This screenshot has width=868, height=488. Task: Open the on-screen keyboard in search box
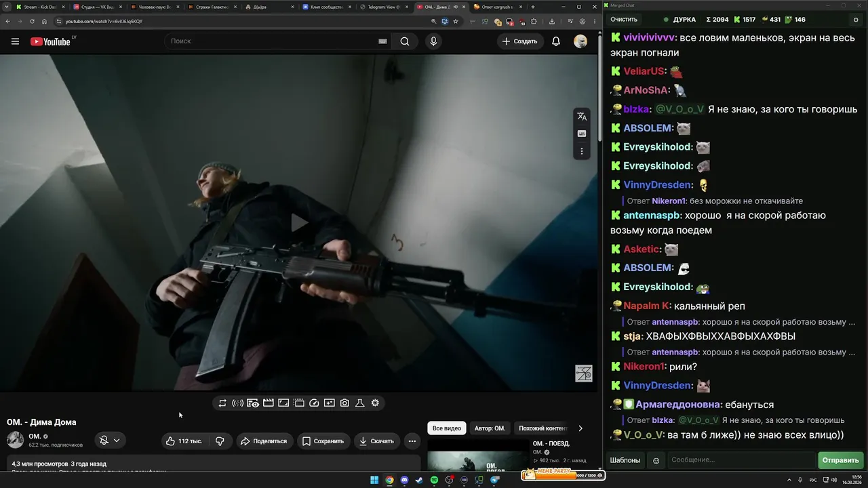(382, 41)
